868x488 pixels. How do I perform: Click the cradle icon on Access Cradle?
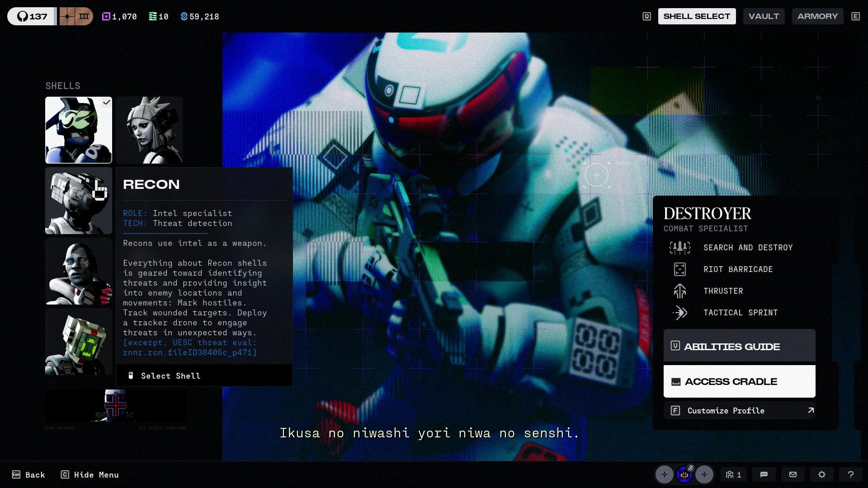pos(676,382)
